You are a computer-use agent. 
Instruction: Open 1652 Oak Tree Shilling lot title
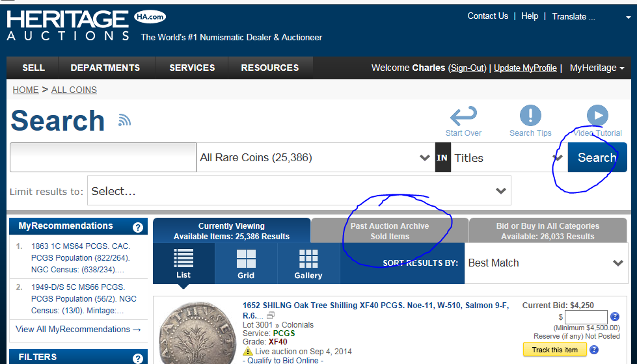pos(376,310)
